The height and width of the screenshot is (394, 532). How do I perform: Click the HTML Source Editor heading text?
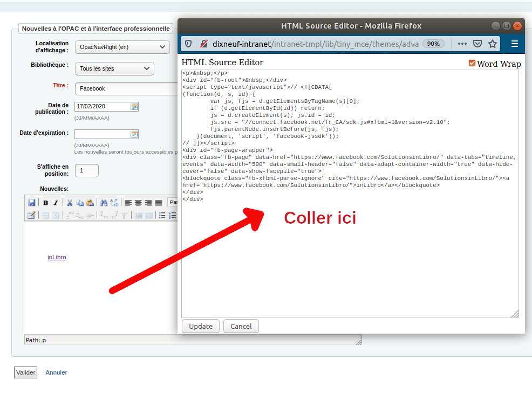coord(222,63)
